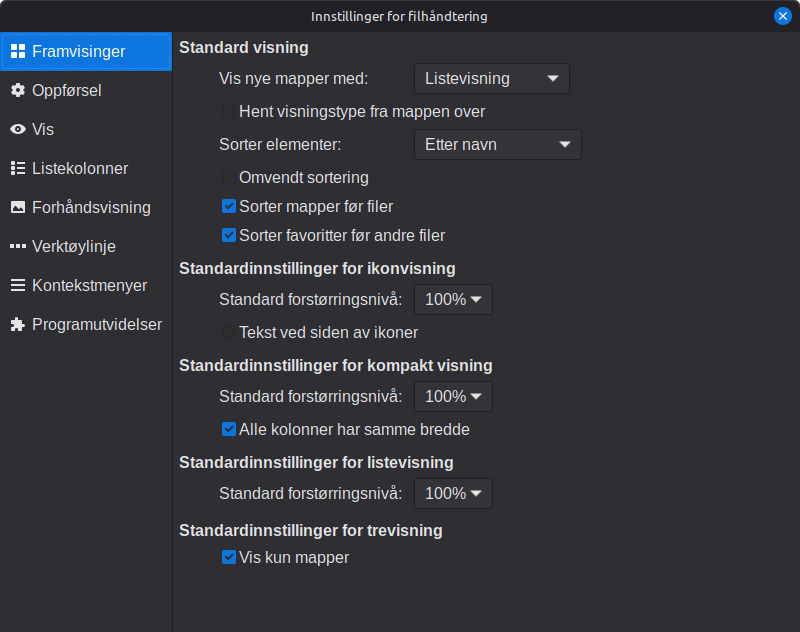Open listevisning zoom level 100% dropdown
Screen dimensions: 800x632
[453, 493]
